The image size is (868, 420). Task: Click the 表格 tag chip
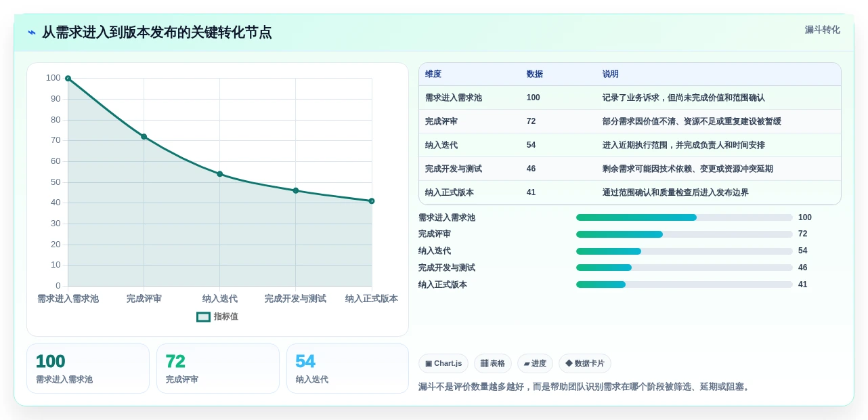(493, 364)
